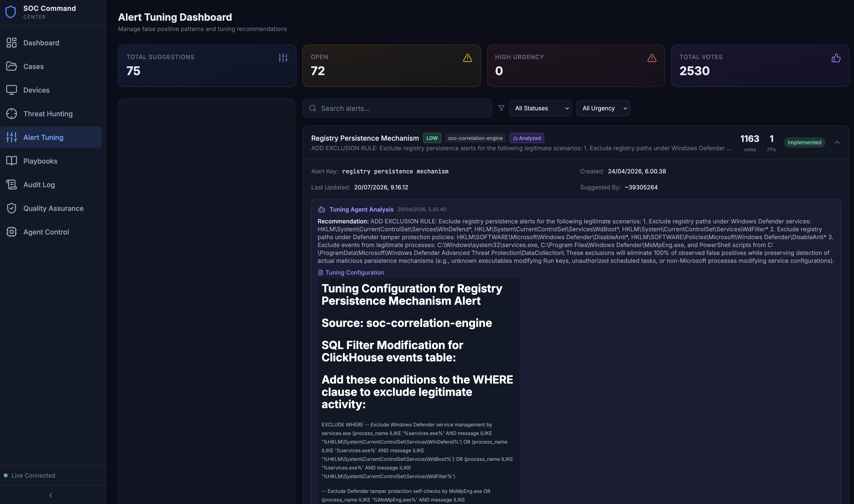Click the implemented status badge
Viewport: 854px width, 504px height.
[804, 142]
